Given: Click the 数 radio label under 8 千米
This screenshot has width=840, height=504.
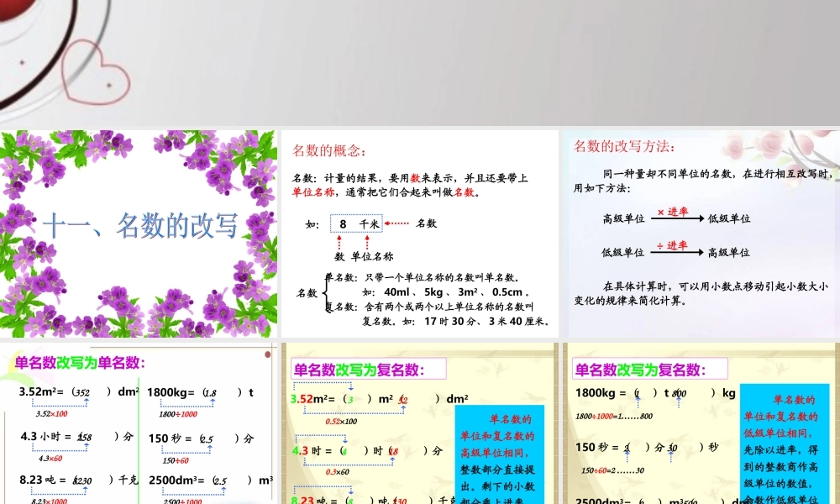Looking at the screenshot, I should tap(339, 256).
